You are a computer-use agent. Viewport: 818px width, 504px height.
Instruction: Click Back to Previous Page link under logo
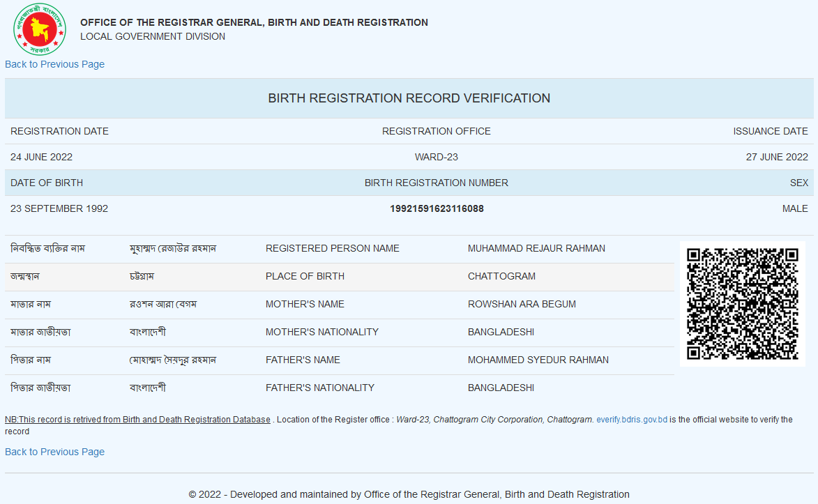coord(54,64)
